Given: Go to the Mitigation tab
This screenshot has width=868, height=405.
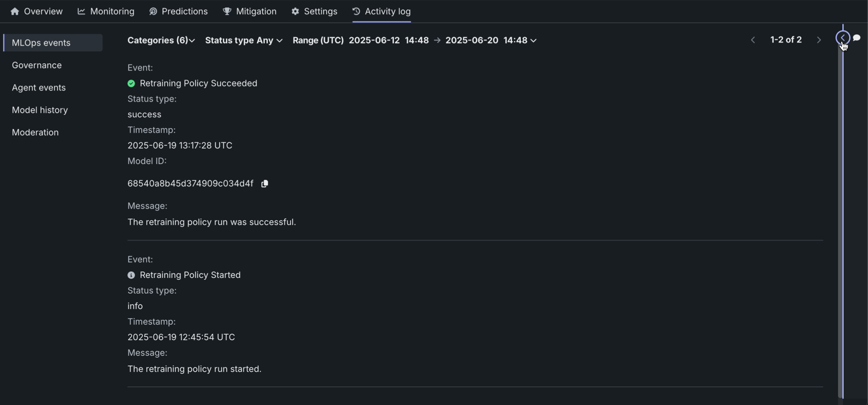Looking at the screenshot, I should click(250, 11).
